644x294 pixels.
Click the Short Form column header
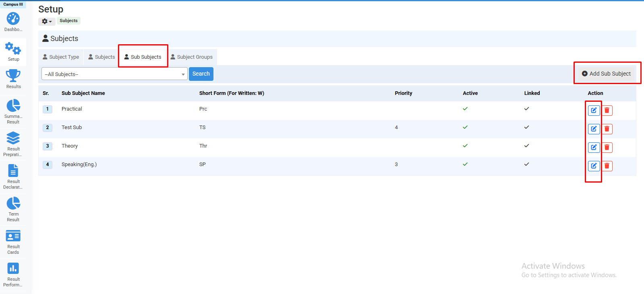(x=232, y=93)
